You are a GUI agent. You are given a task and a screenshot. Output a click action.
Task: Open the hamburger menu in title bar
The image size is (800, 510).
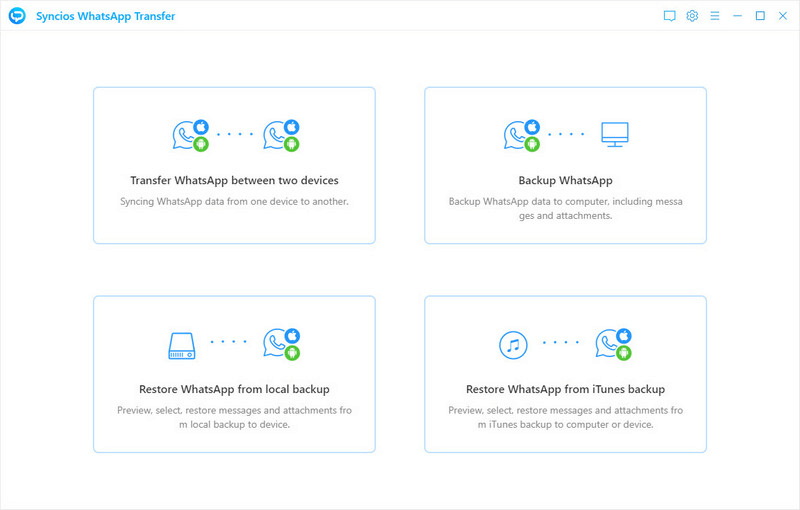(x=714, y=16)
